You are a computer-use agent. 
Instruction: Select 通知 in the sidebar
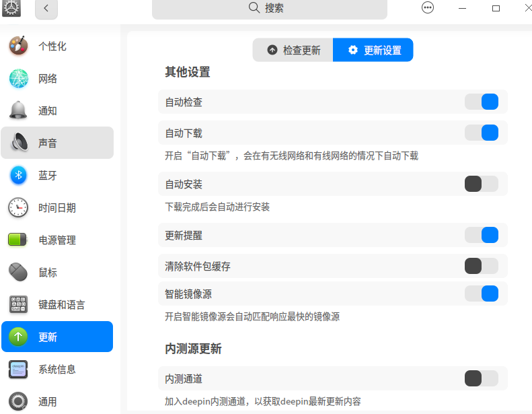click(57, 110)
